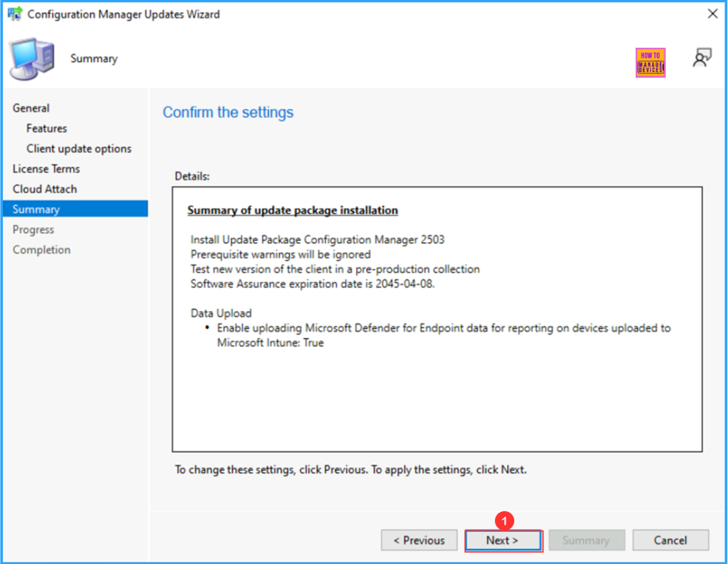Viewport: 728px width, 564px height.
Task: Click the 'Summary of update package installation' heading
Action: click(292, 210)
